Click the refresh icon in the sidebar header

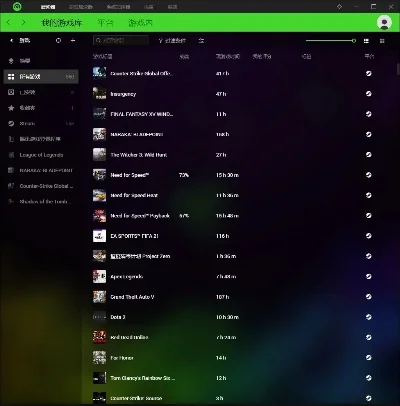coord(58,41)
